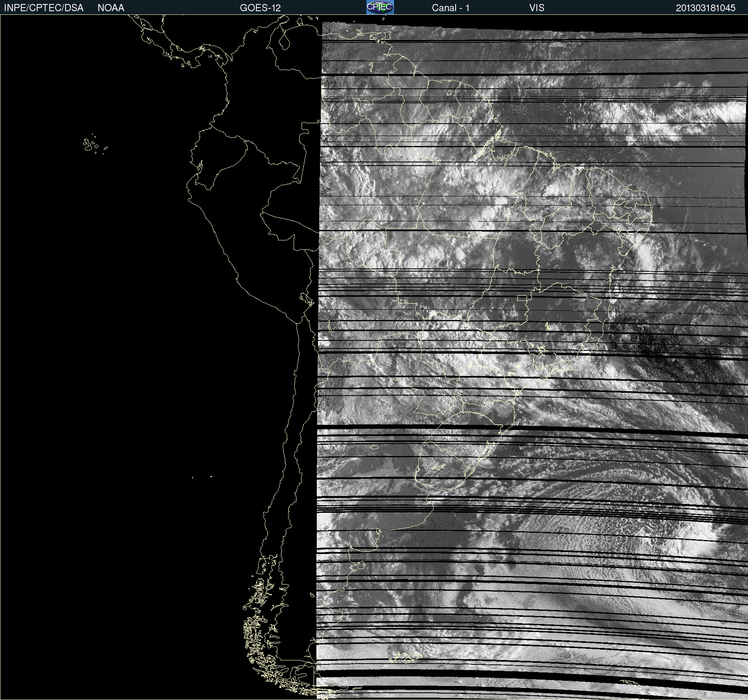
Task: Click the GOES-12 satellite name
Action: [x=260, y=8]
